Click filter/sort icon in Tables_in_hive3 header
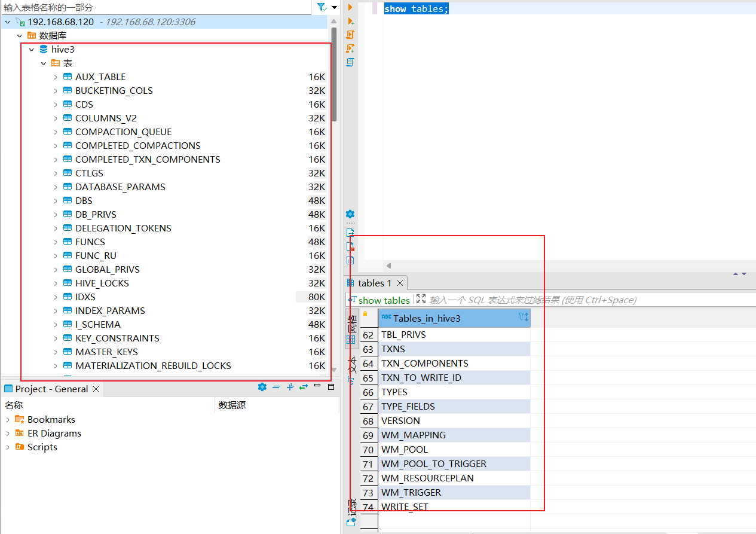 click(x=523, y=317)
